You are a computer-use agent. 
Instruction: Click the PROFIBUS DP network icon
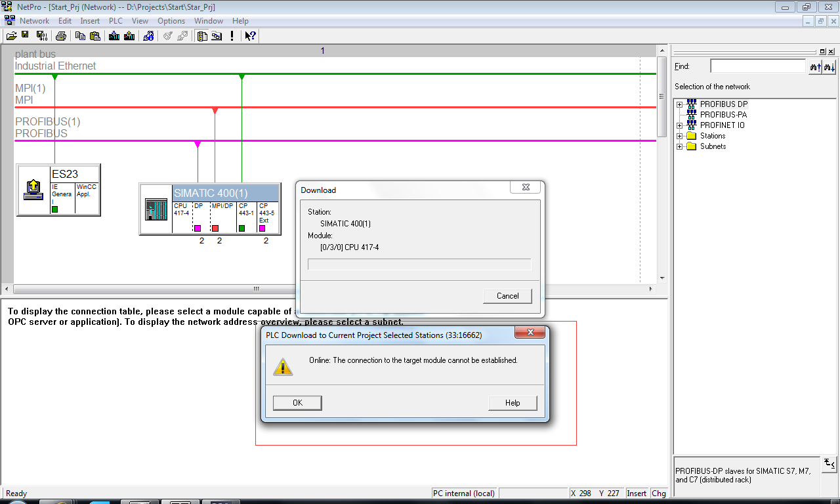pyautogui.click(x=692, y=104)
